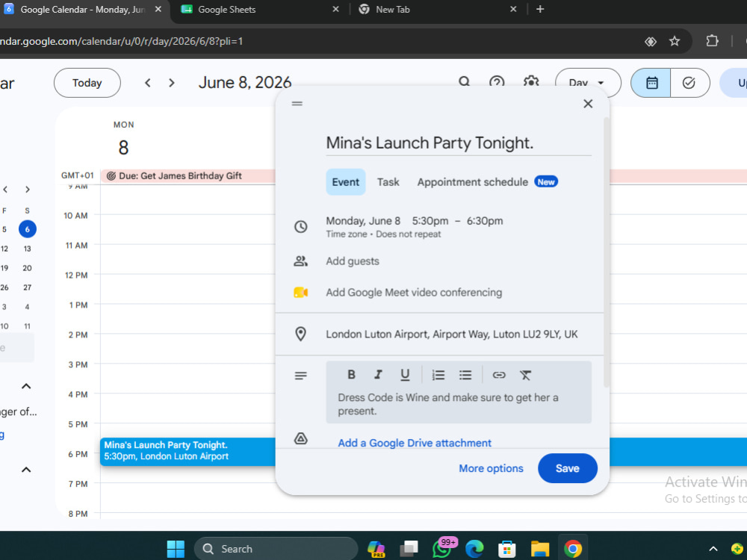Click the Google Meet camera icon
This screenshot has width=747, height=560.
tap(300, 293)
